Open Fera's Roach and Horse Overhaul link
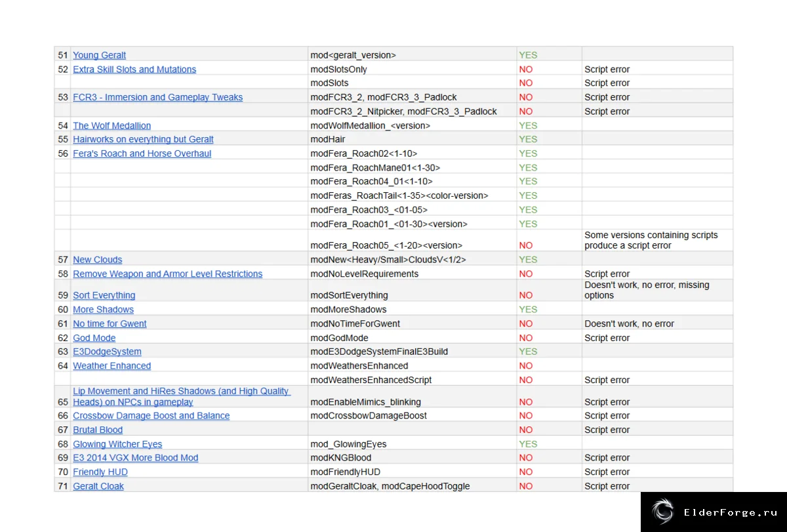Image resolution: width=787 pixels, height=532 pixels. (x=142, y=153)
